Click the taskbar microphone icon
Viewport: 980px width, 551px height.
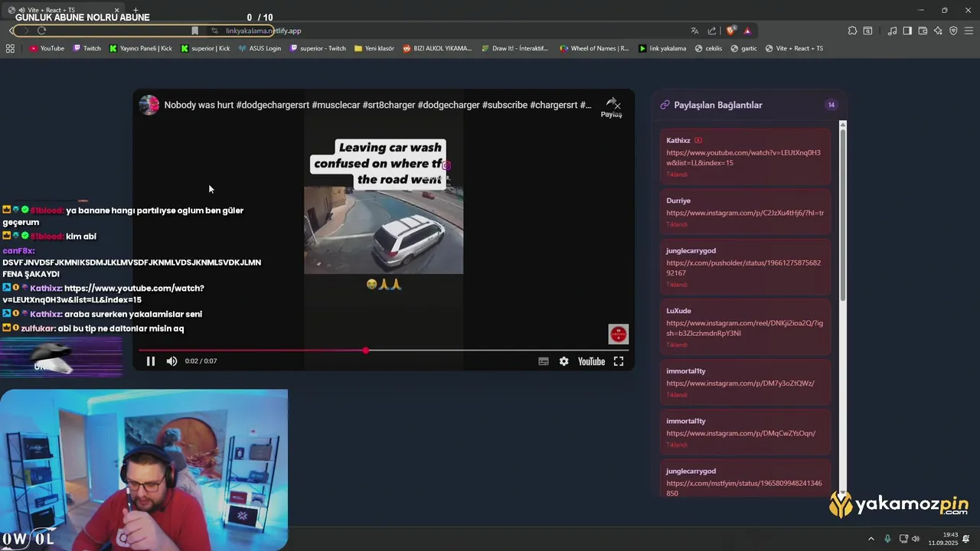887,539
